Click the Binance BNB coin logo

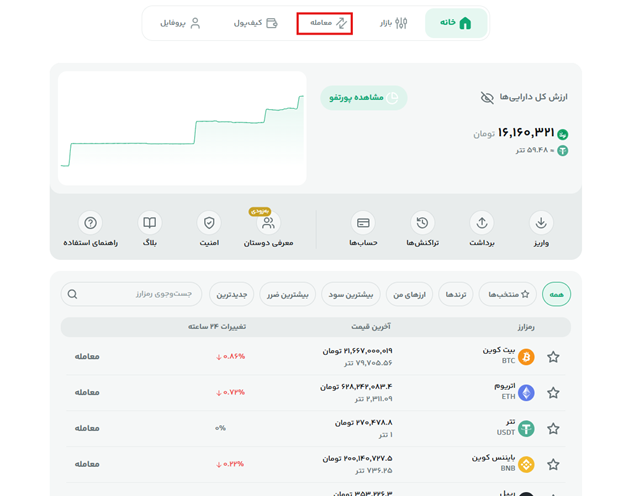[x=526, y=465]
